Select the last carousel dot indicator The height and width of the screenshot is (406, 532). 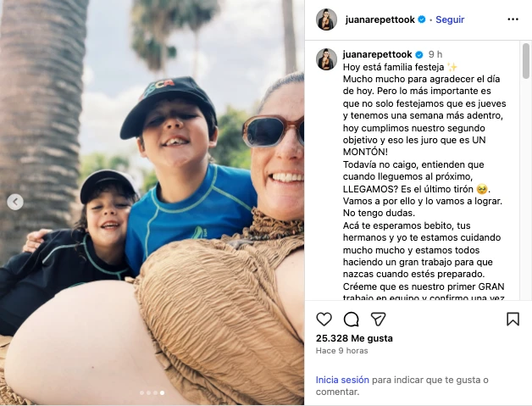pos(162,392)
